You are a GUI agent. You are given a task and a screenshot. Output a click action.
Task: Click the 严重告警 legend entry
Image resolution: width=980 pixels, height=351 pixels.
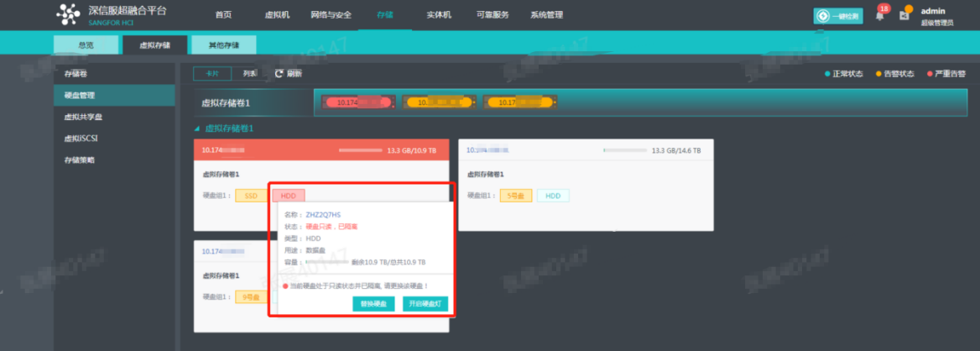click(x=946, y=74)
